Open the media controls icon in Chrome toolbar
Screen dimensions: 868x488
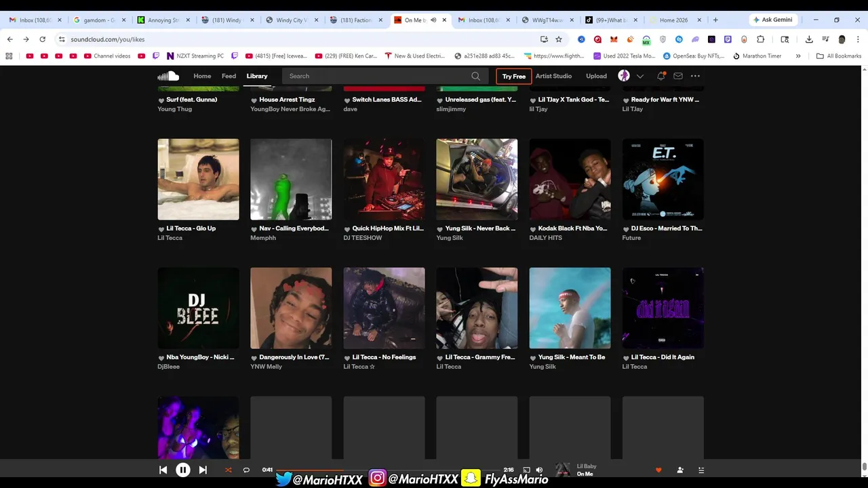[x=825, y=39]
